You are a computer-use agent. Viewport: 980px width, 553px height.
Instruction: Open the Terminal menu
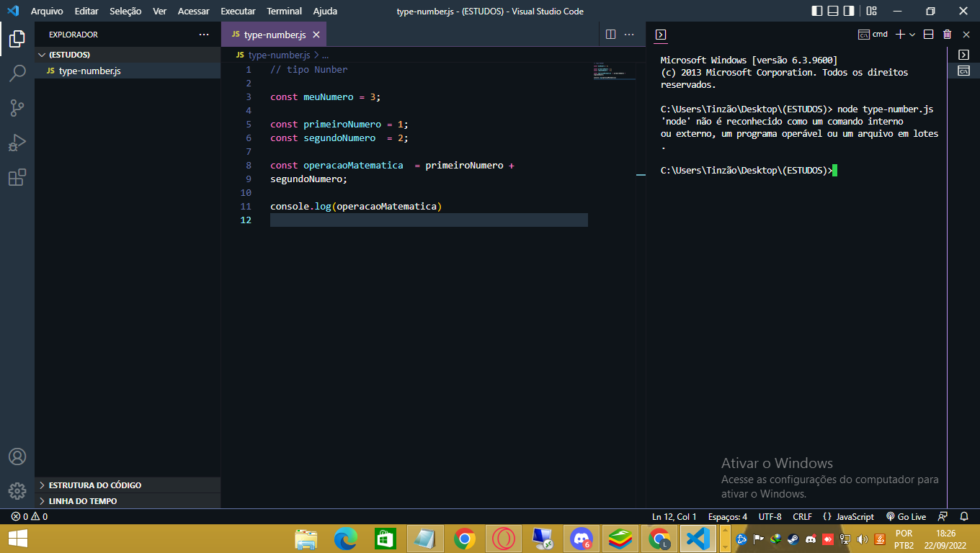click(x=284, y=12)
